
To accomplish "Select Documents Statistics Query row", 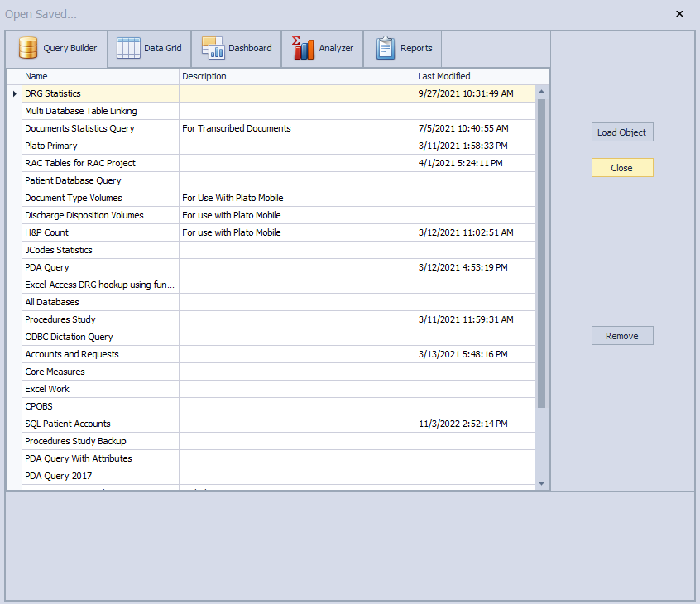I will coord(278,128).
